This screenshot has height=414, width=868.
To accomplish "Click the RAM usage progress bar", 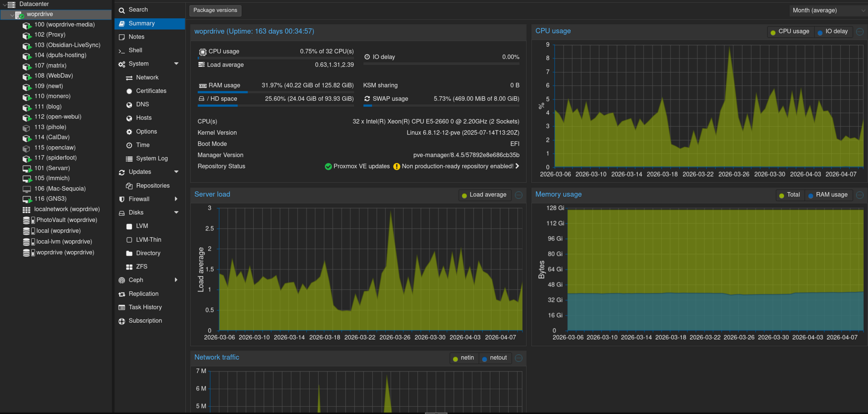I will [x=276, y=92].
